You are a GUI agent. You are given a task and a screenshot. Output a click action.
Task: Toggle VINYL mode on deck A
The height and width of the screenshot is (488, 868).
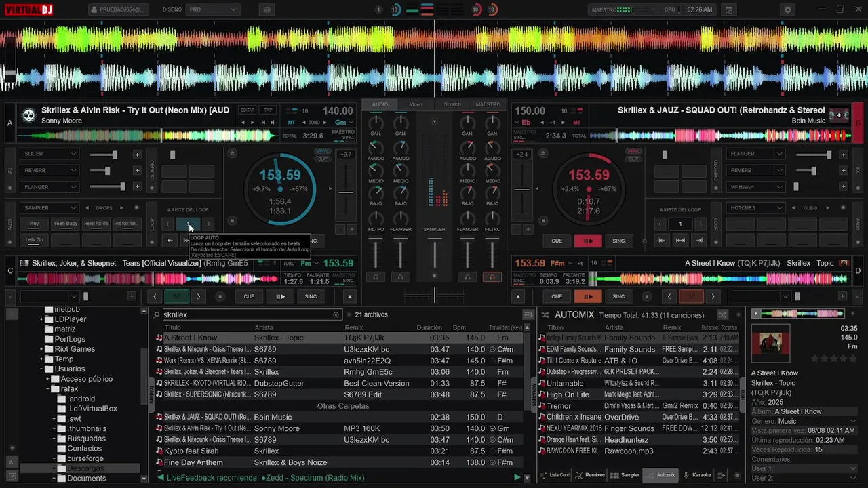323,151
